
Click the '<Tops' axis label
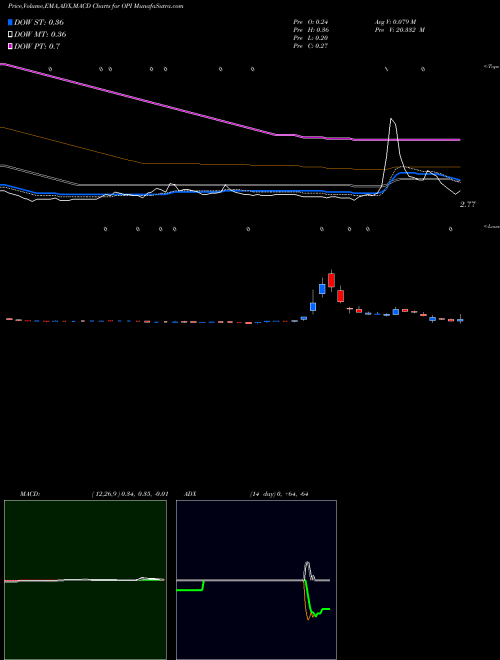coord(491,66)
